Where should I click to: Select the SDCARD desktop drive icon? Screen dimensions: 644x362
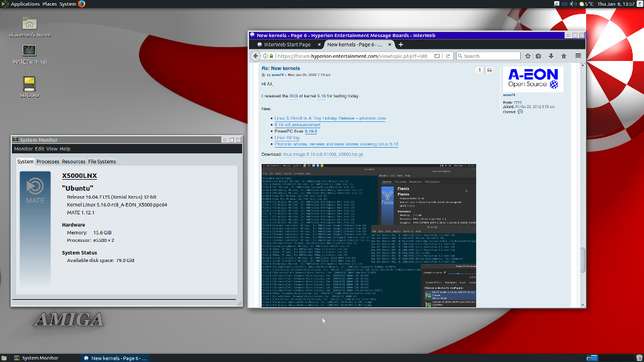[x=29, y=84]
